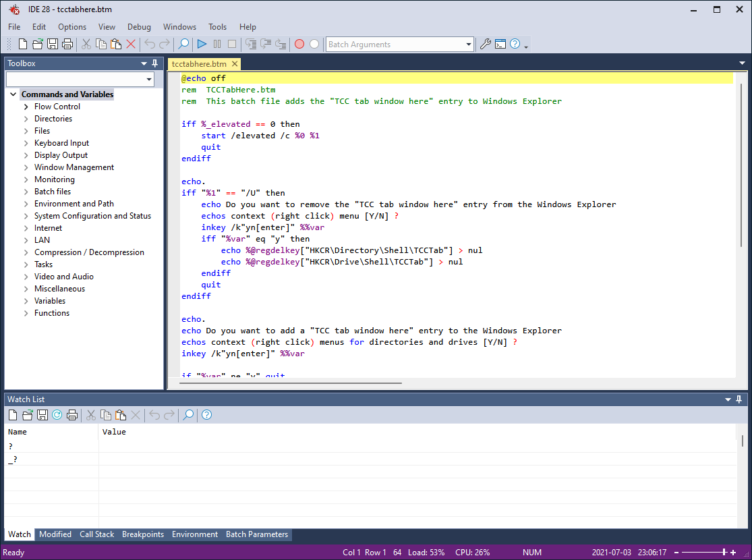Select Environment and Path item

point(74,204)
